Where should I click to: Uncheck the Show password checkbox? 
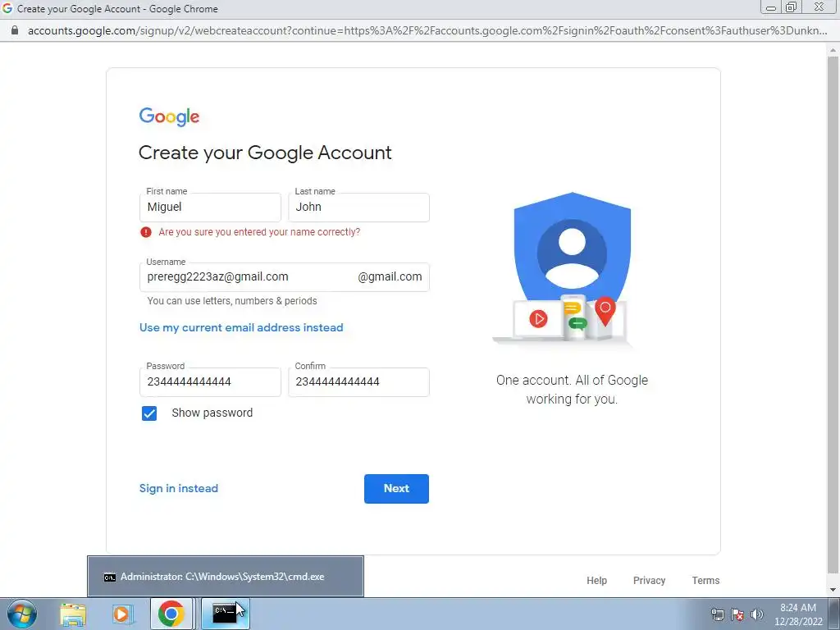tap(149, 413)
